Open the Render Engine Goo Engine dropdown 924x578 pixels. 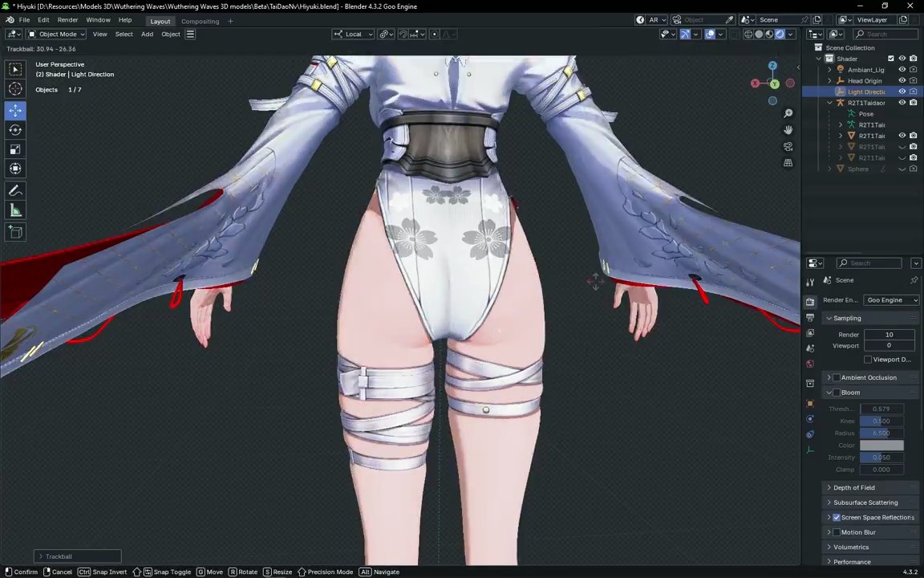(x=891, y=300)
